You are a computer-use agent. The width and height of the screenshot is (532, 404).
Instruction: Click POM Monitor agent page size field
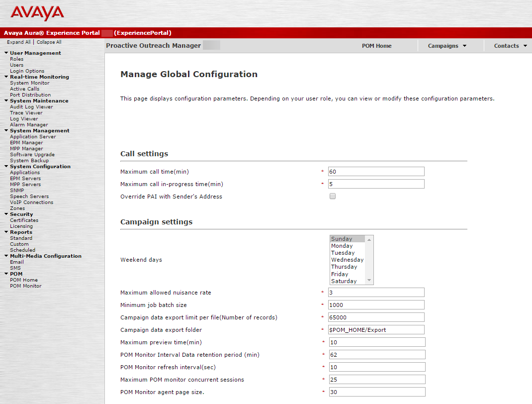coord(377,392)
